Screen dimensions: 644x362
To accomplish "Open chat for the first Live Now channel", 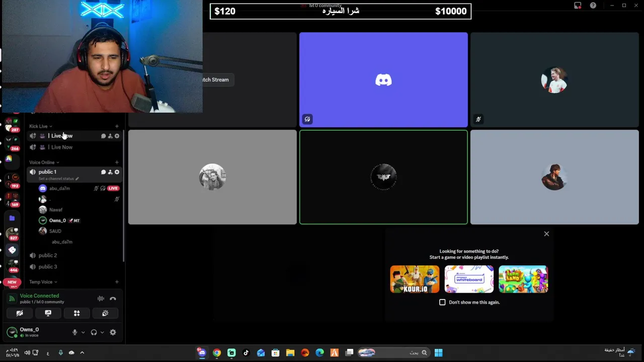I will (x=103, y=136).
